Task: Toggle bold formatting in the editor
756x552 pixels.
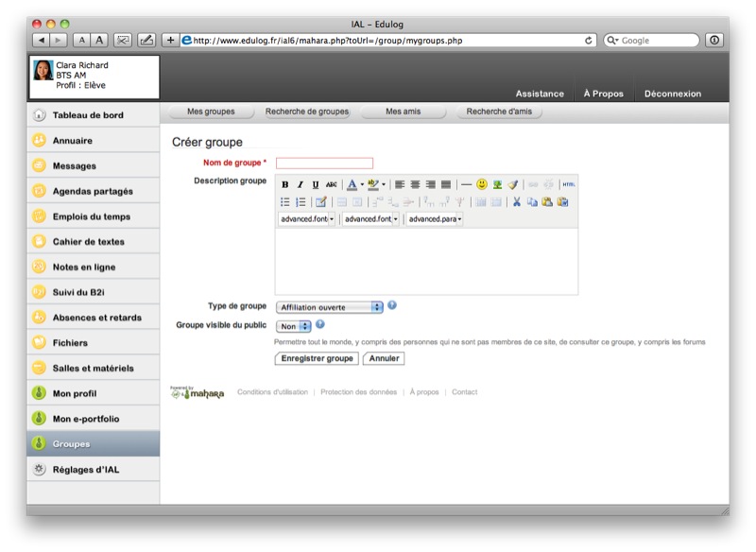Action: (285, 184)
